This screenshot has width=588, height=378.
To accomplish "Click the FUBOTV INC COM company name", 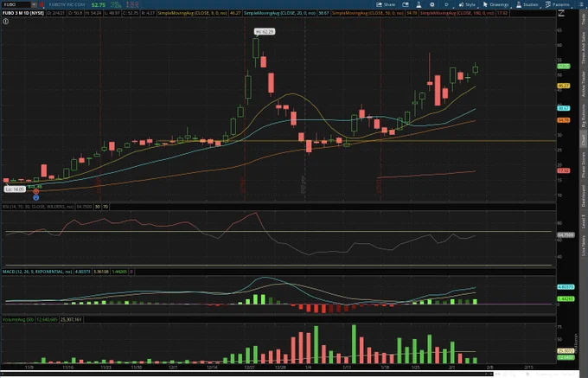I will pos(67,4).
